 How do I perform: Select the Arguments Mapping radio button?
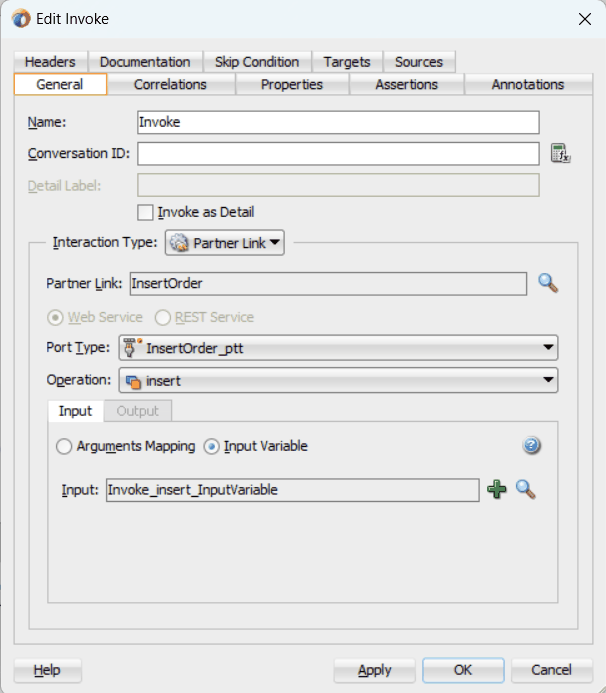pyautogui.click(x=64, y=446)
